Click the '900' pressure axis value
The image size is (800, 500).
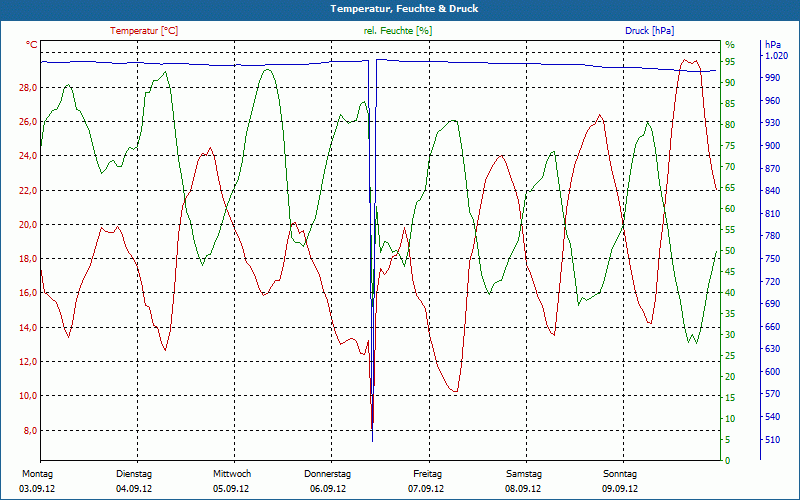772,146
